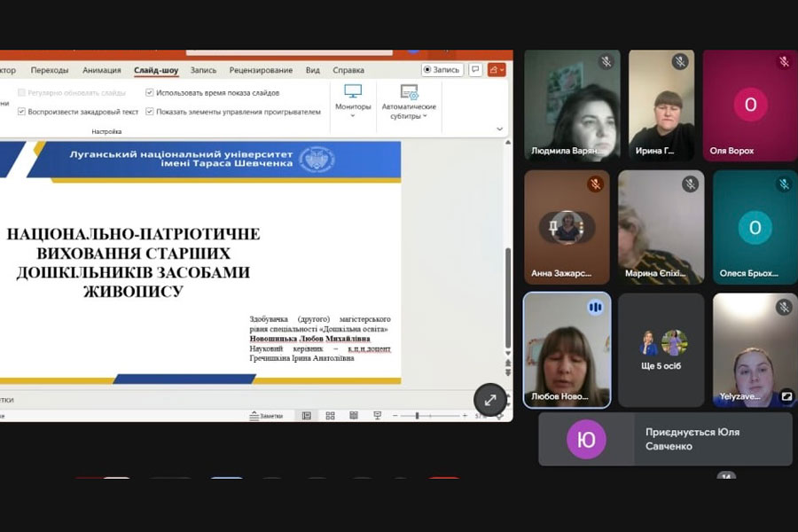Screen dimensions: 798x532
Task: Switch to Normal view icon in status bar
Action: [x=307, y=415]
